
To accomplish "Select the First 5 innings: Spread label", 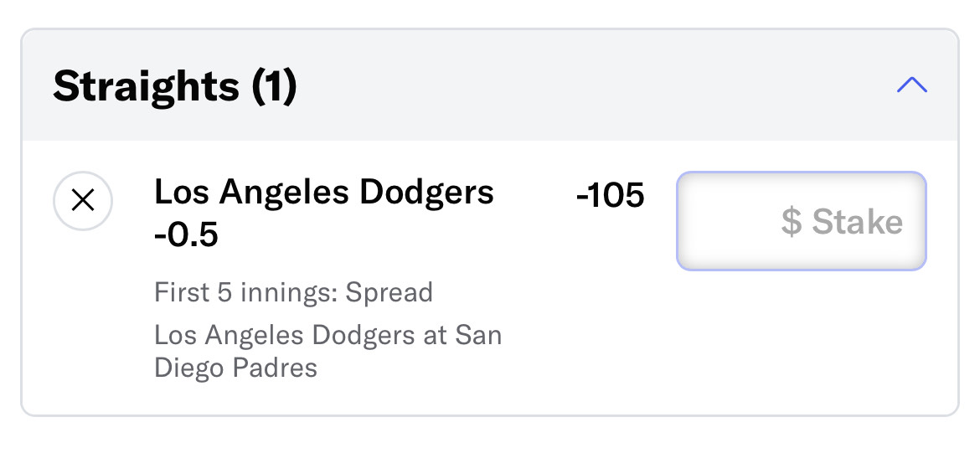I will point(294,292).
